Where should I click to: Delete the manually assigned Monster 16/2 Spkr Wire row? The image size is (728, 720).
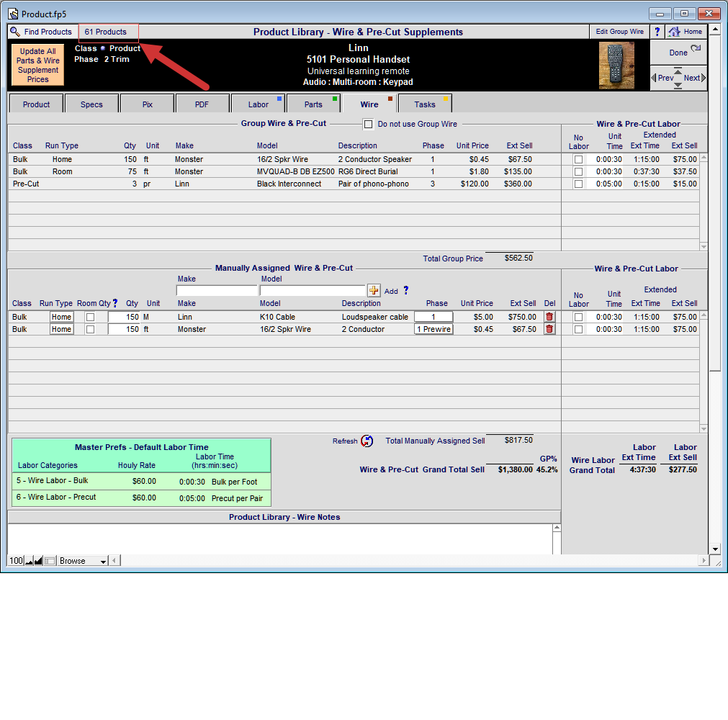pos(549,329)
